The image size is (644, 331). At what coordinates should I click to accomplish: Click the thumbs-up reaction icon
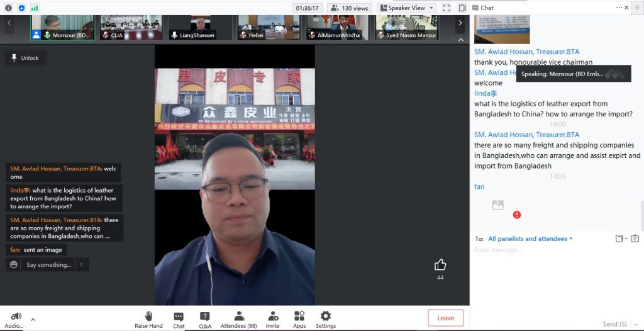tap(440, 265)
